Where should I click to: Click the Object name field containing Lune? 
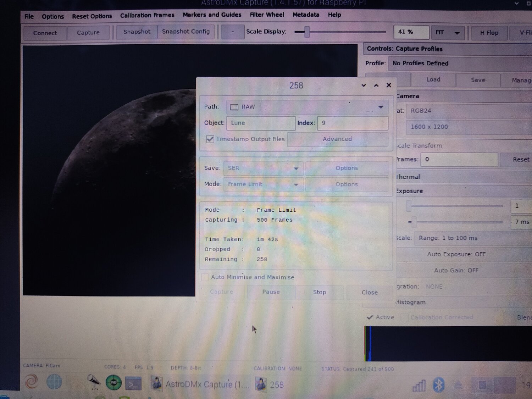[x=261, y=123]
